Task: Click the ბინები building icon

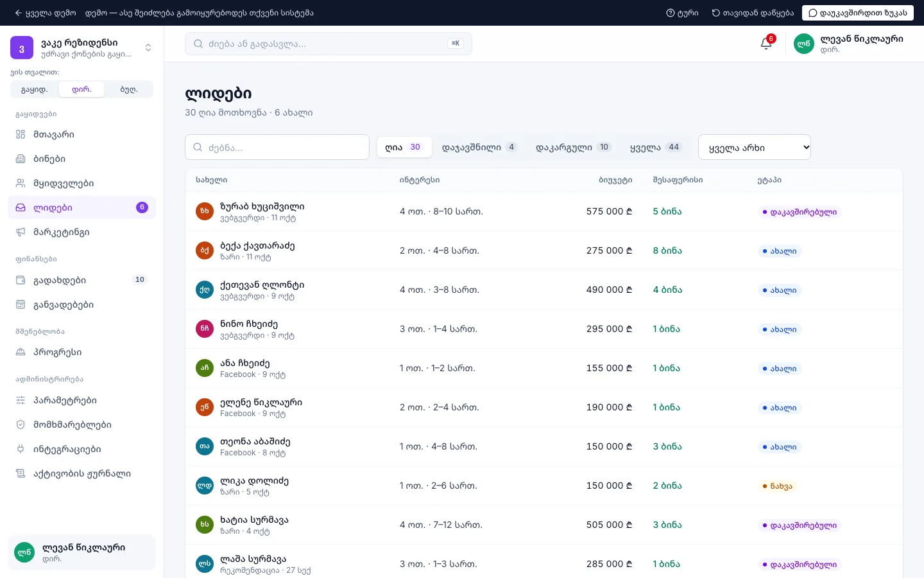Action: coord(21,159)
